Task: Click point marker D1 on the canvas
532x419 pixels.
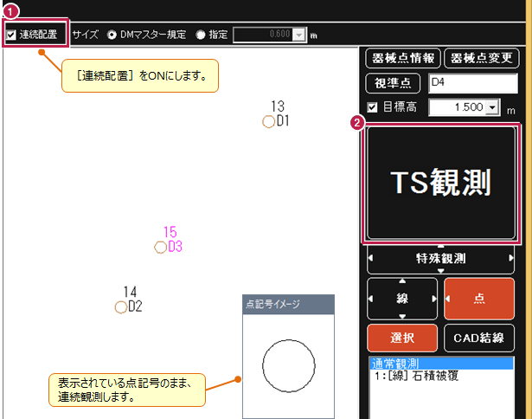Action: tap(268, 121)
